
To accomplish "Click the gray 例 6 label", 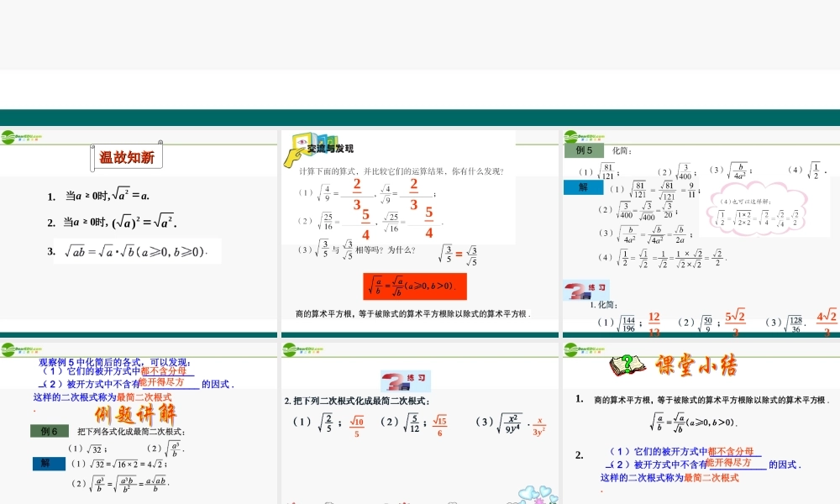I will (x=50, y=431).
